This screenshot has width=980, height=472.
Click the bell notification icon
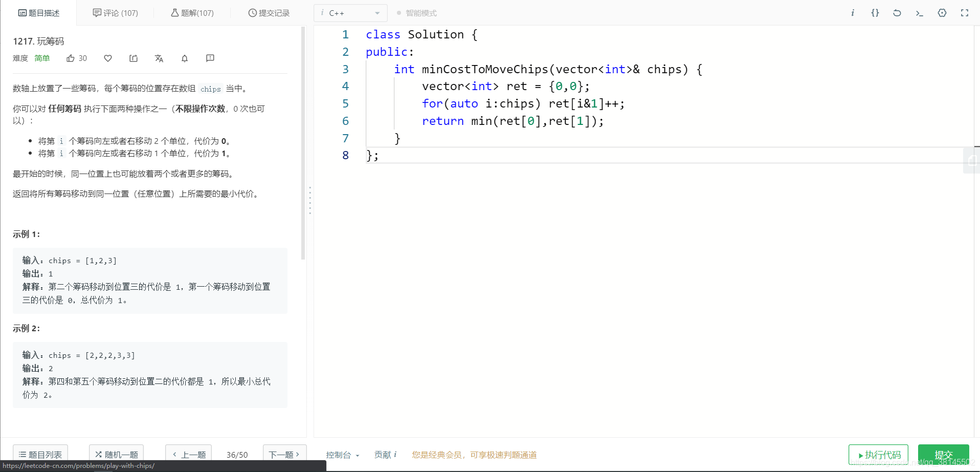[185, 58]
